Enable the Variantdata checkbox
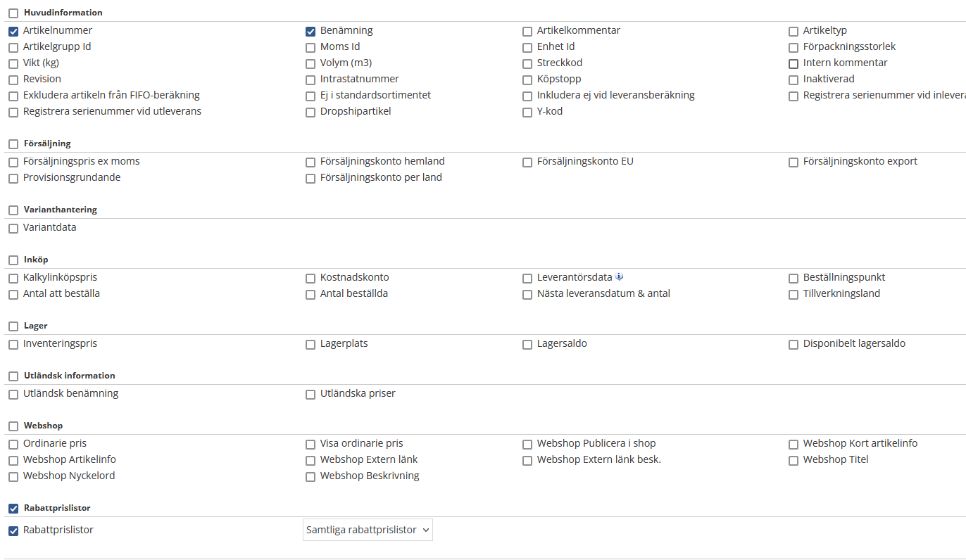The image size is (966, 560). click(13, 229)
